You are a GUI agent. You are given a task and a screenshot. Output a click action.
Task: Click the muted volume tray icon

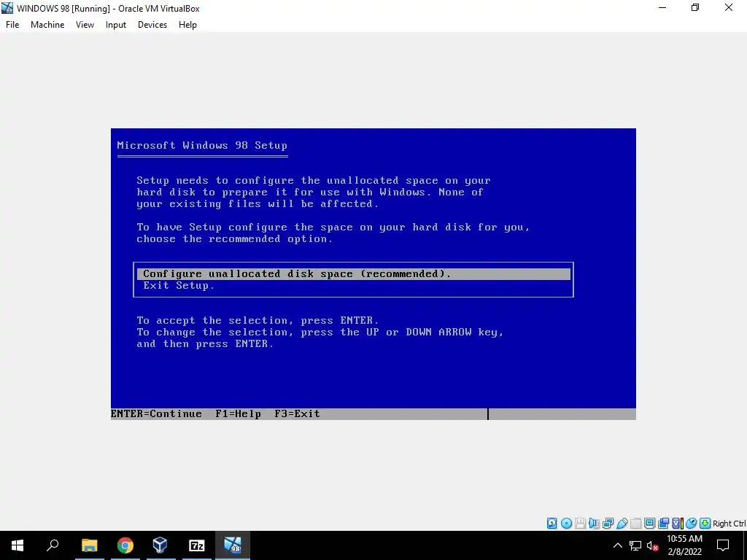point(653,545)
